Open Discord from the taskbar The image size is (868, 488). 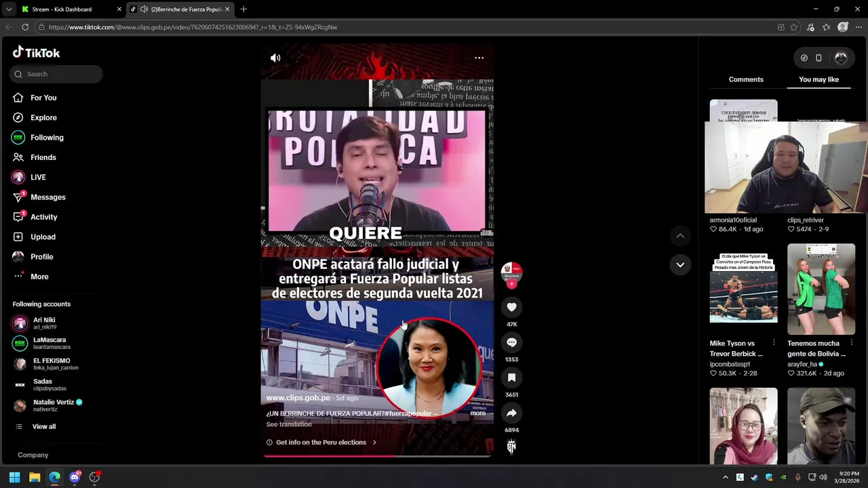(75, 477)
